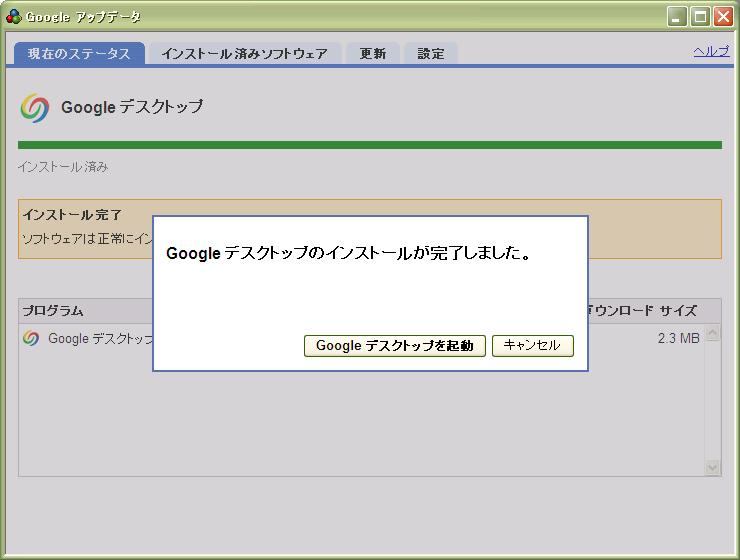Click the ダウンロード サイズ column header
The width and height of the screenshot is (740, 560).
tap(642, 310)
